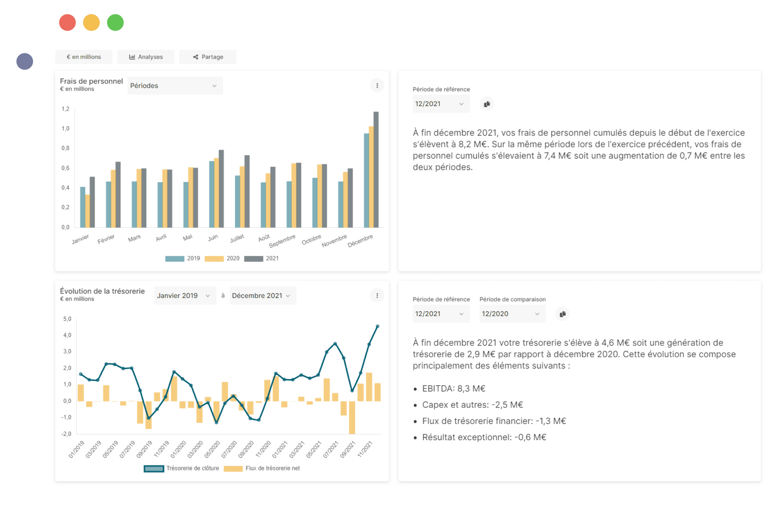Screen dimensions: 773x532
Task: Open the Périodes dropdown
Action: pyautogui.click(x=175, y=86)
